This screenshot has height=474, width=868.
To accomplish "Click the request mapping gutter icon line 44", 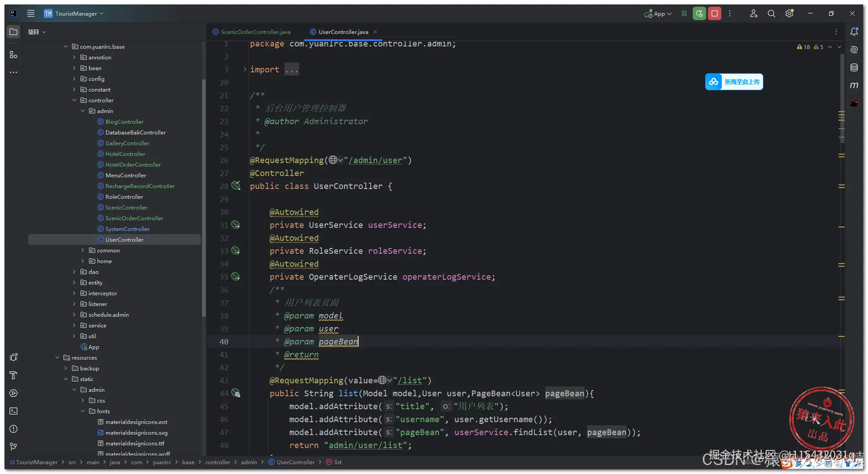I will click(x=236, y=393).
